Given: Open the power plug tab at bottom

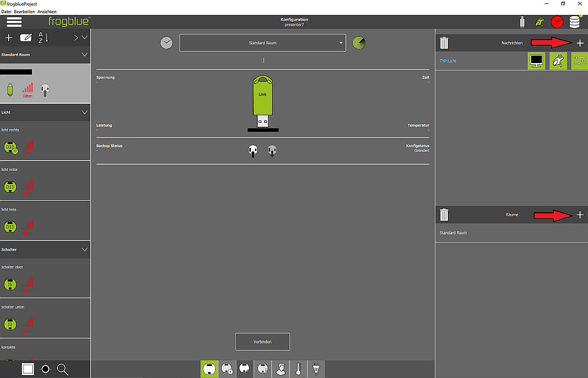Looking at the screenshot, I should tap(316, 369).
